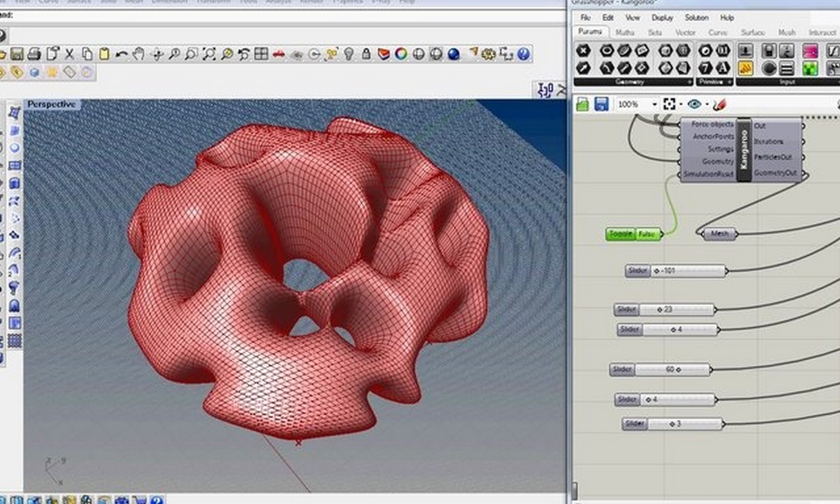840x504 pixels.
Task: Switch to the Curve tab
Action: [x=718, y=32]
